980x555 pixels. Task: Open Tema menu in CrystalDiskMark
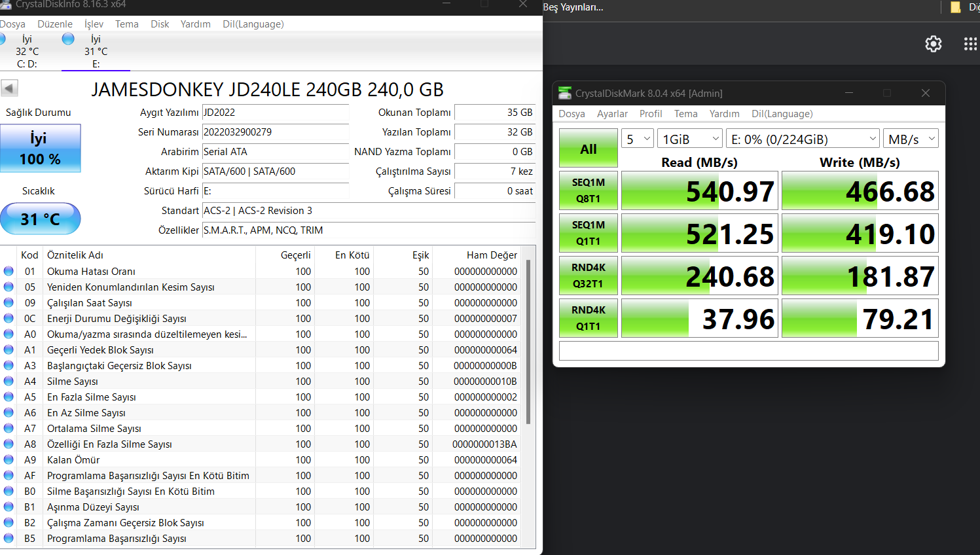coord(686,114)
